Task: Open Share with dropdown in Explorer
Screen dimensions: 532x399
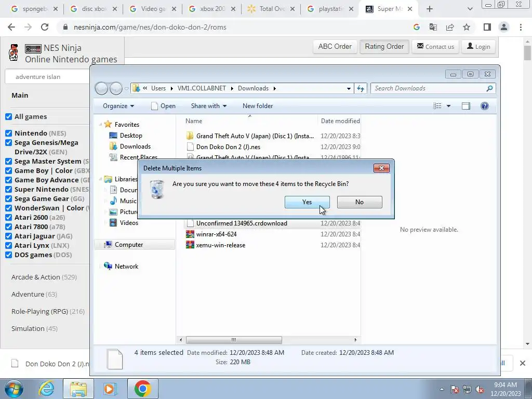Action: [x=209, y=106]
